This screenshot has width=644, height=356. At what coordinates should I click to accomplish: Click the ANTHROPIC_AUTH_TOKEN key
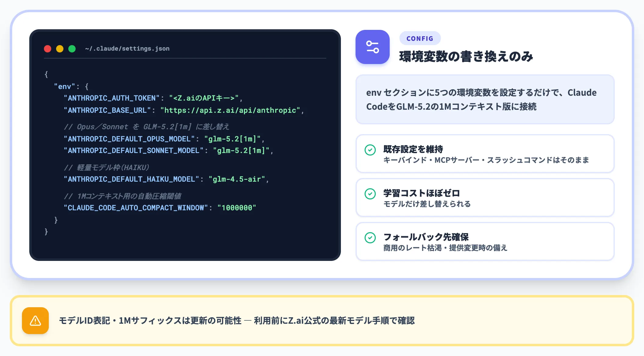click(x=112, y=98)
